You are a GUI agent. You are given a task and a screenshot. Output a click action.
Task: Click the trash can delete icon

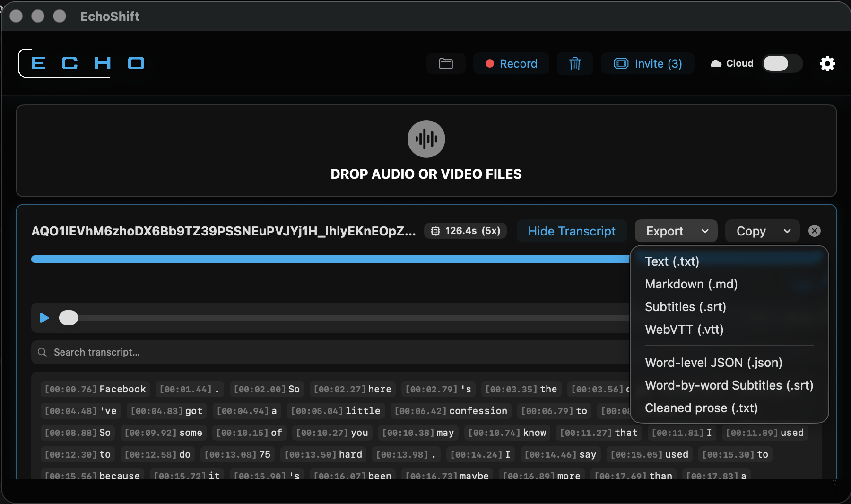pos(575,63)
